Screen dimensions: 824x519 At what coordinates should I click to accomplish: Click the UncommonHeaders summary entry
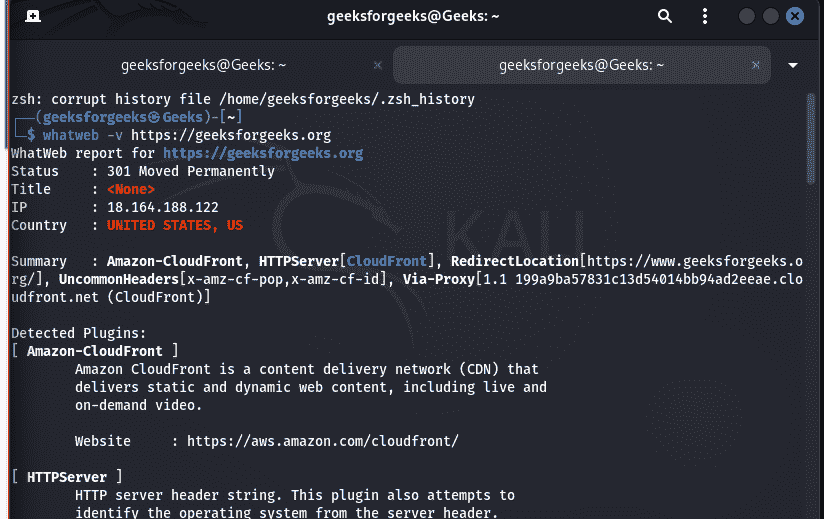225,279
